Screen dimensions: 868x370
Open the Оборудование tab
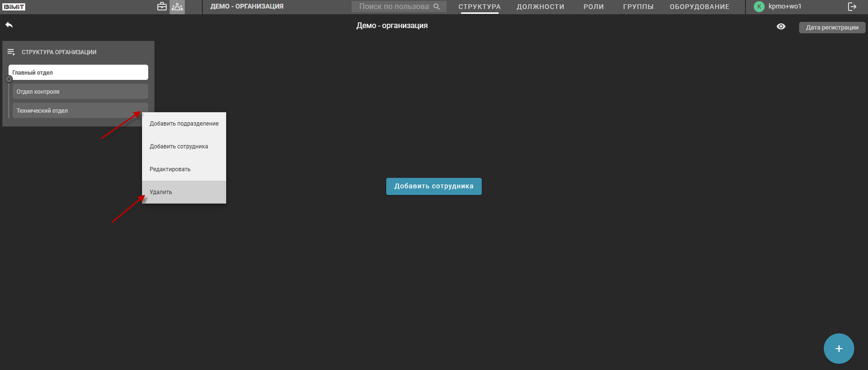coord(699,7)
